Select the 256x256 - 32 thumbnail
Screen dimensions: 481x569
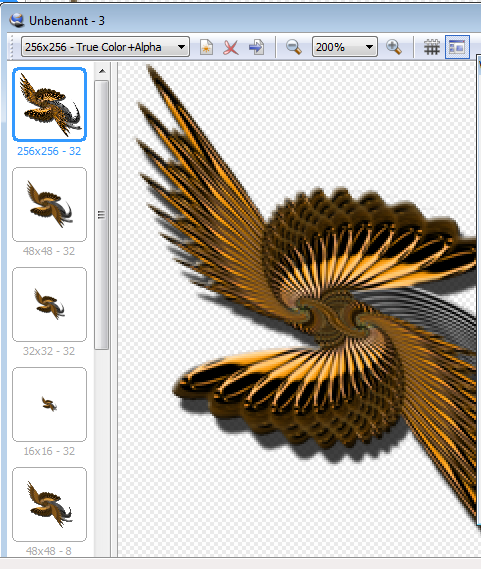point(49,105)
